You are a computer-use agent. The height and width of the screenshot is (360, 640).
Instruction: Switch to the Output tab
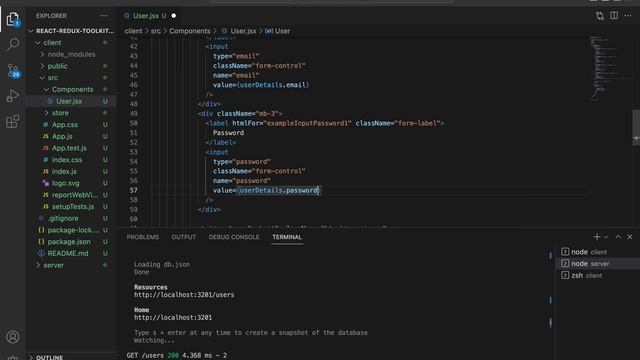coord(184,237)
